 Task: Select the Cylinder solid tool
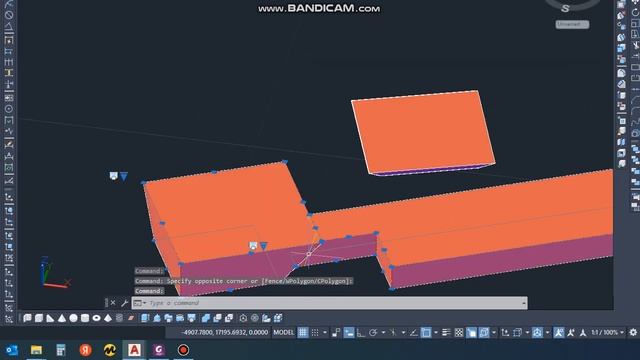pyautogui.click(x=84, y=318)
